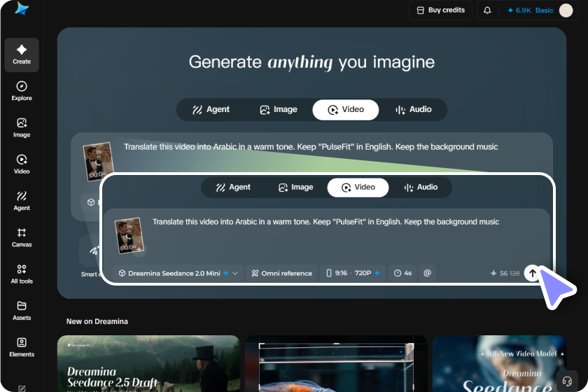Open Explore from the left sidebar

tap(22, 91)
